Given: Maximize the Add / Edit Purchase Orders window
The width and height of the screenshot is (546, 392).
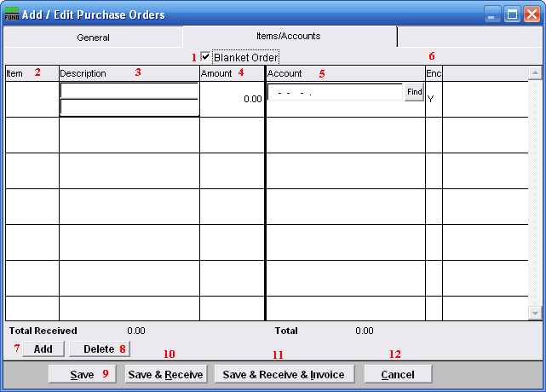Looking at the screenshot, I should [511, 14].
